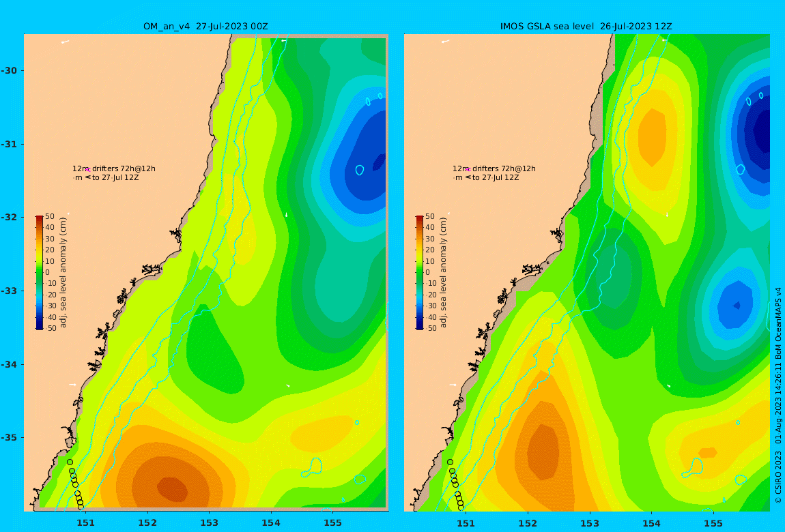Click the -30 latitude axis label
The width and height of the screenshot is (785, 532).
[x=9, y=70]
